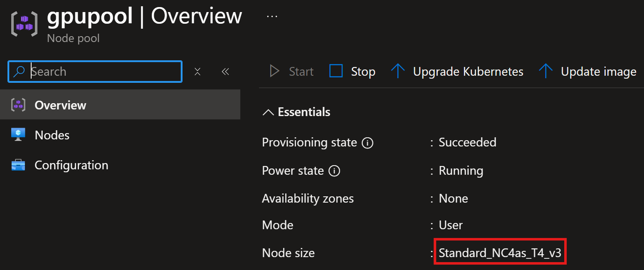Click the Power state info icon
The height and width of the screenshot is (270, 644).
(x=334, y=171)
